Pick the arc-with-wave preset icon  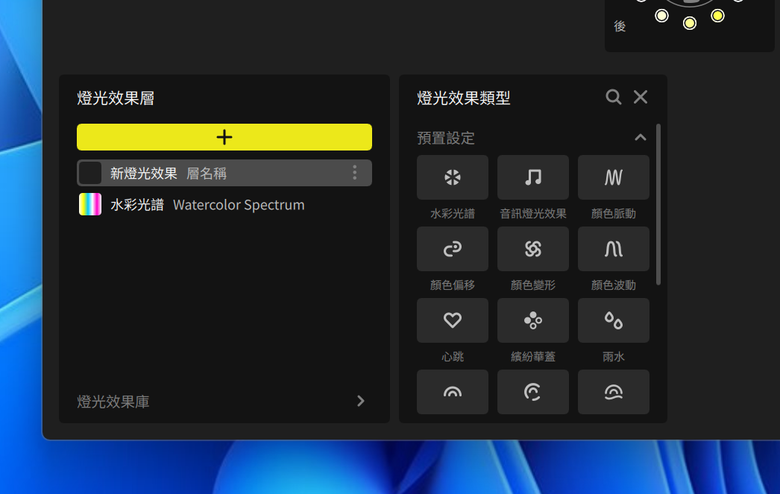click(x=613, y=392)
